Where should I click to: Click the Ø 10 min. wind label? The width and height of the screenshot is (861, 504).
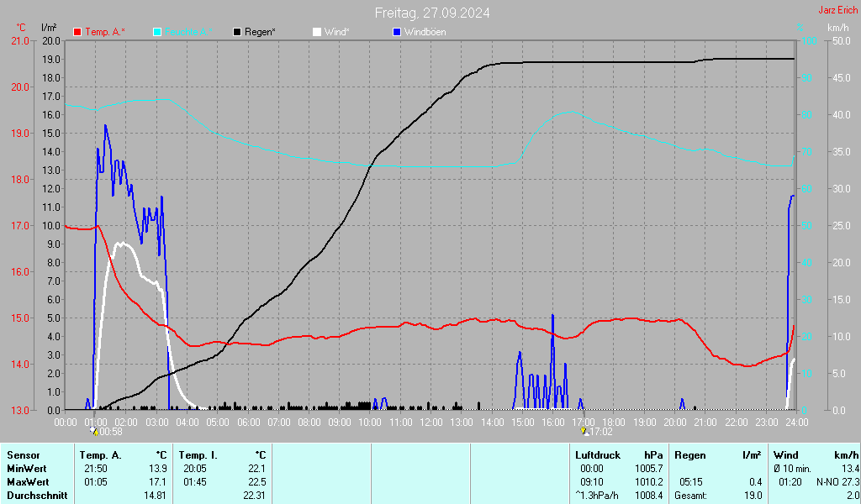(x=792, y=469)
